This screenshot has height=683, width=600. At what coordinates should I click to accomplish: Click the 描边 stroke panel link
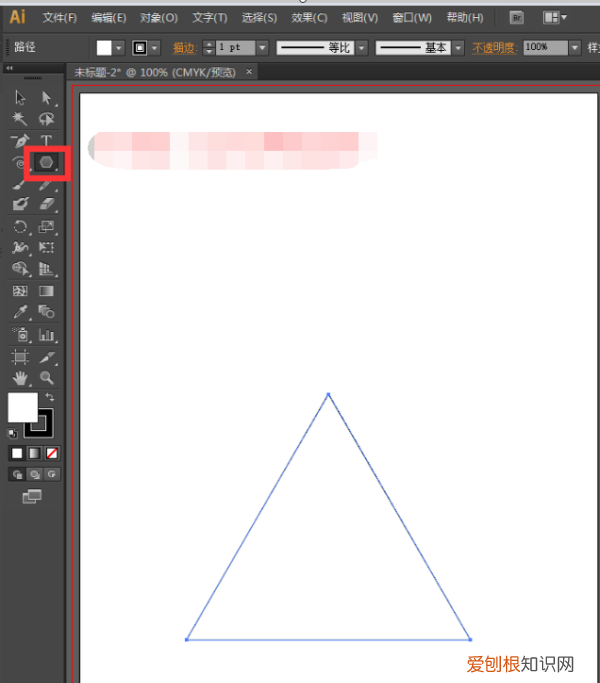[184, 47]
